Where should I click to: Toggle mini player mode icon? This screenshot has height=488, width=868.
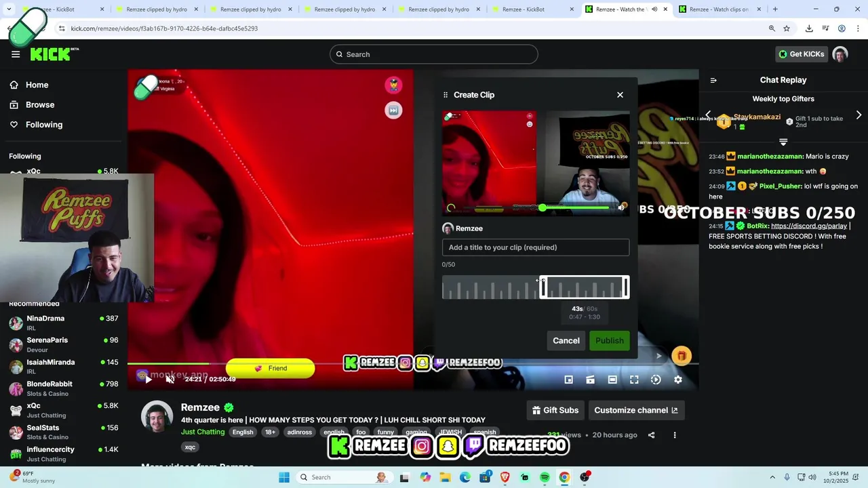[569, 380]
